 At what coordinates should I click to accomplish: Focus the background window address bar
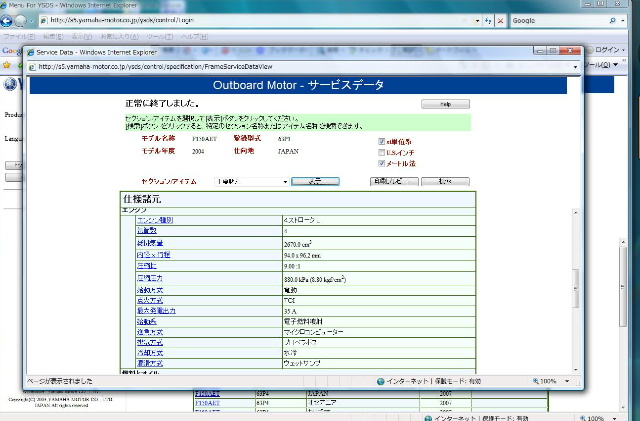[x=256, y=20]
